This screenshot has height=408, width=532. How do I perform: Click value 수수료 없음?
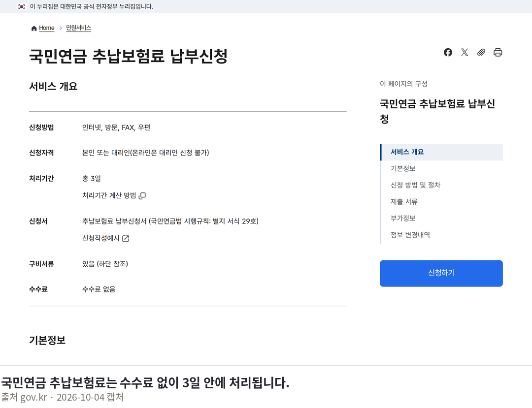[99, 289]
